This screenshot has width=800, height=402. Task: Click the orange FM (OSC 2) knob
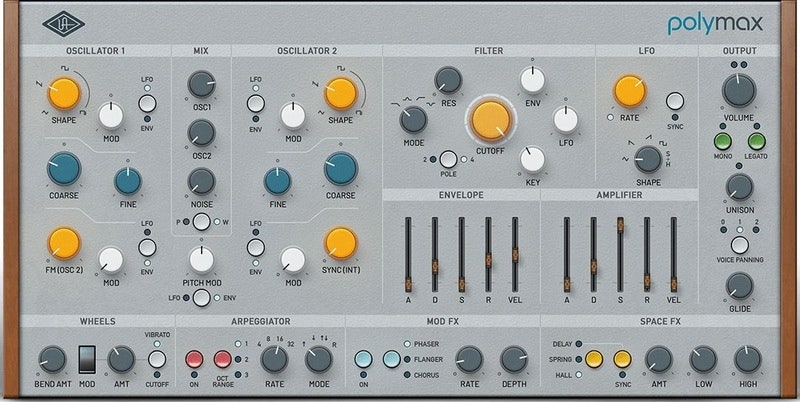[64, 243]
